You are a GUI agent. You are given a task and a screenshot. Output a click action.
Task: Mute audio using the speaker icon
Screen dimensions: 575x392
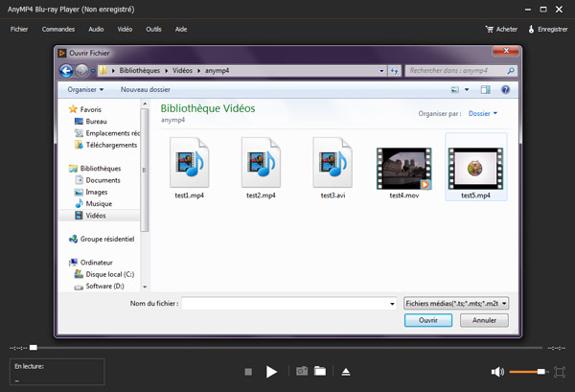click(497, 371)
